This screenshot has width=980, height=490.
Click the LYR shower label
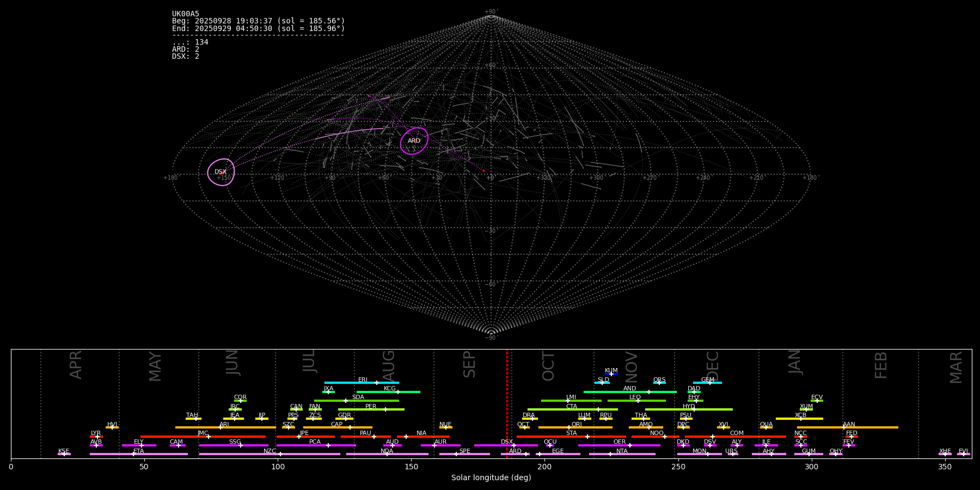tap(96, 433)
